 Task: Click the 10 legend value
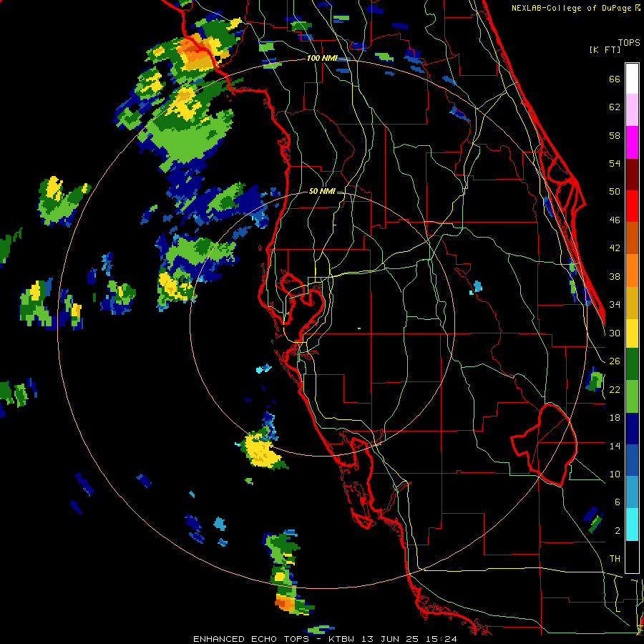click(x=615, y=474)
